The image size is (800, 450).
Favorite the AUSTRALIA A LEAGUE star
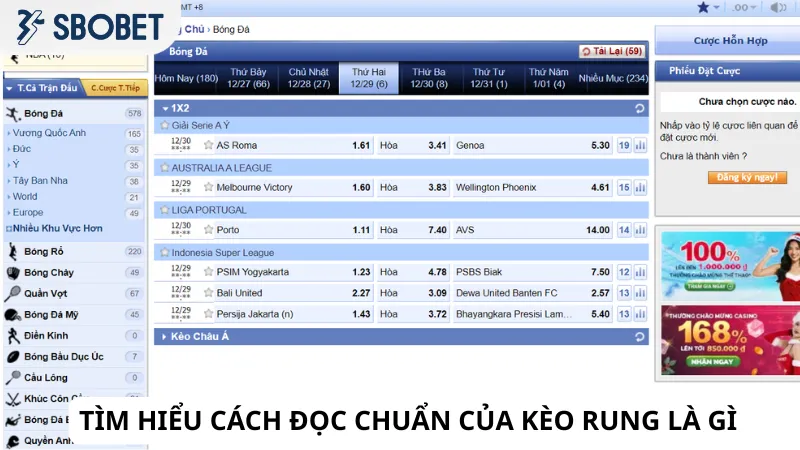pos(164,167)
